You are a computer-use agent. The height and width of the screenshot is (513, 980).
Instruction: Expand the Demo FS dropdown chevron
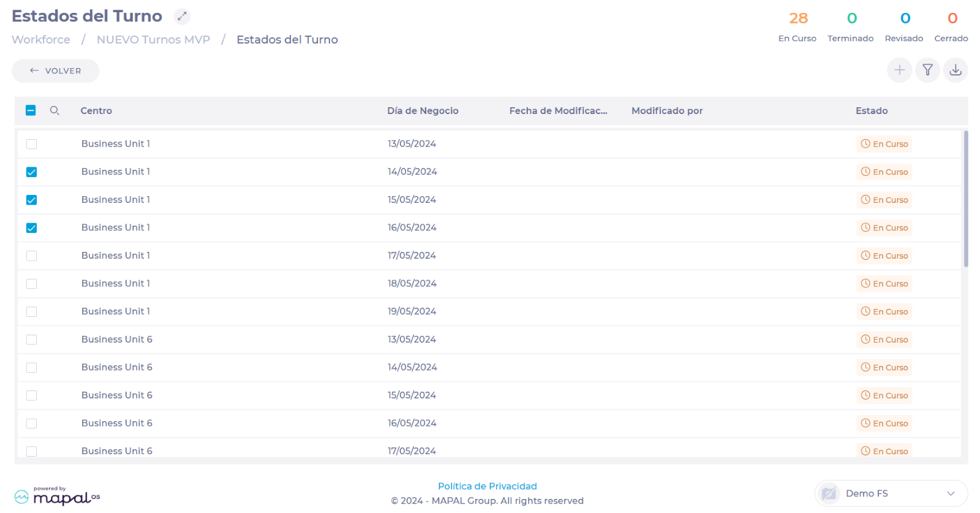tap(951, 493)
